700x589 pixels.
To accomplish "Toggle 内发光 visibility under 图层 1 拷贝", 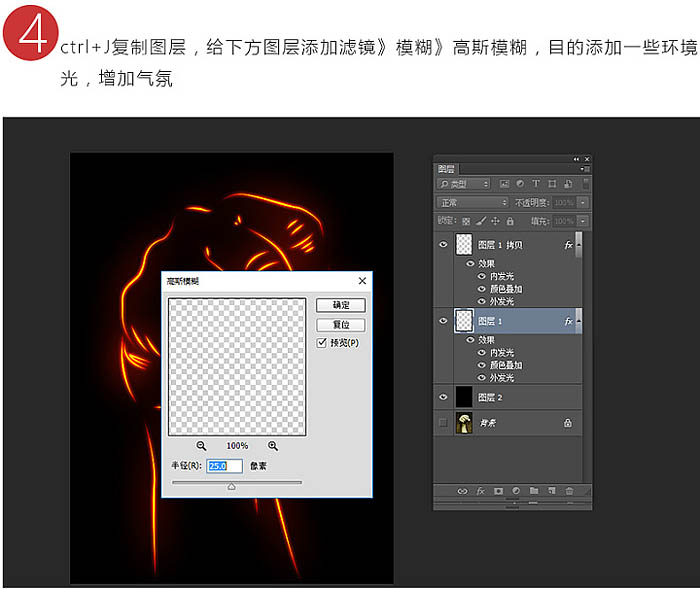I will click(x=481, y=276).
